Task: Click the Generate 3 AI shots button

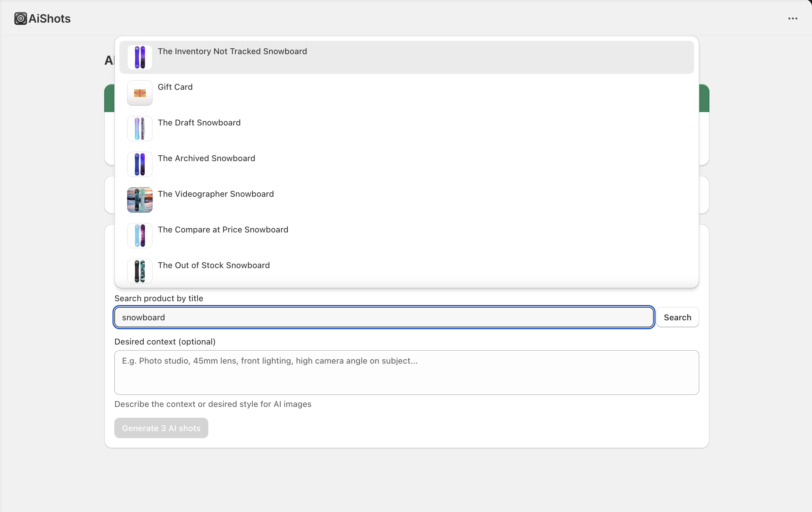Action: coord(161,428)
